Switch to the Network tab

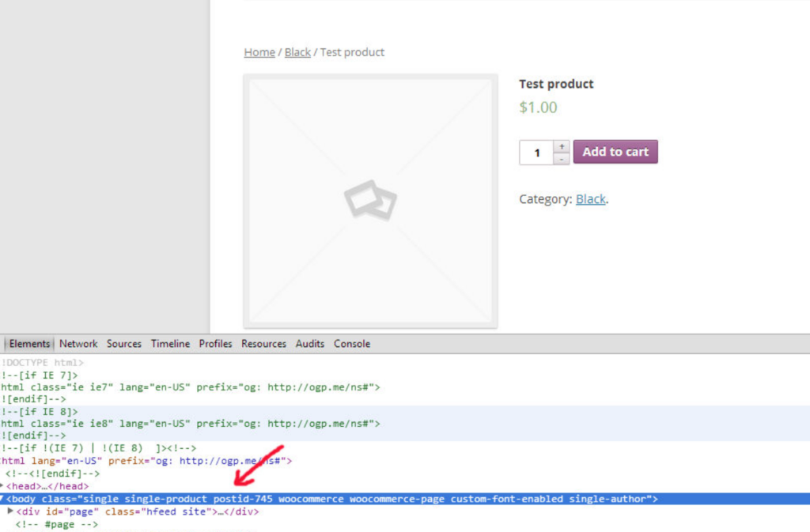click(x=78, y=344)
